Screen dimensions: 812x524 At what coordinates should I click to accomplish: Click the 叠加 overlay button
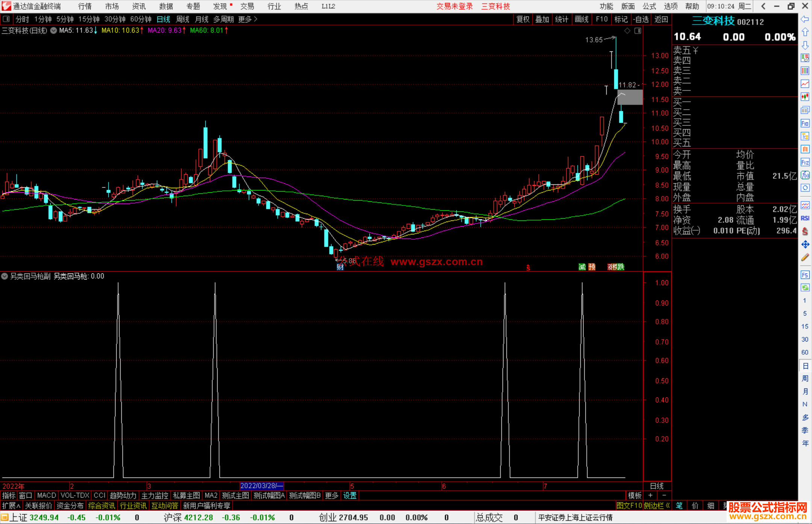[542, 19]
